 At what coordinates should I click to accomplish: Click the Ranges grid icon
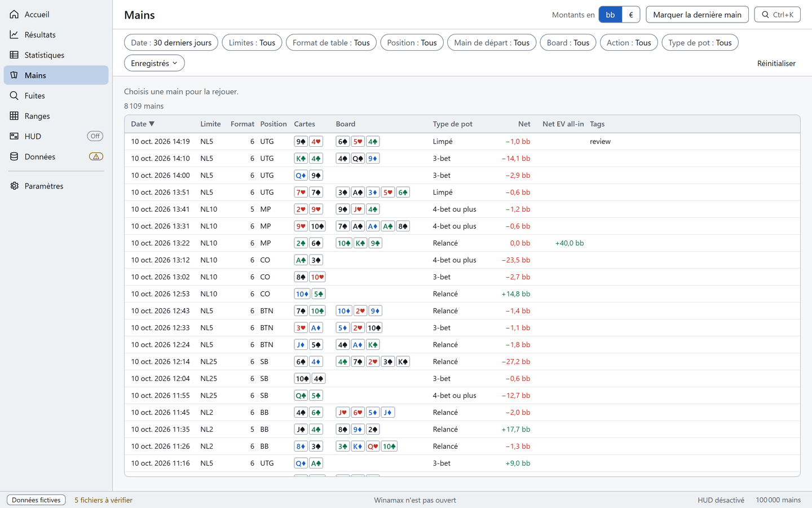pos(14,116)
